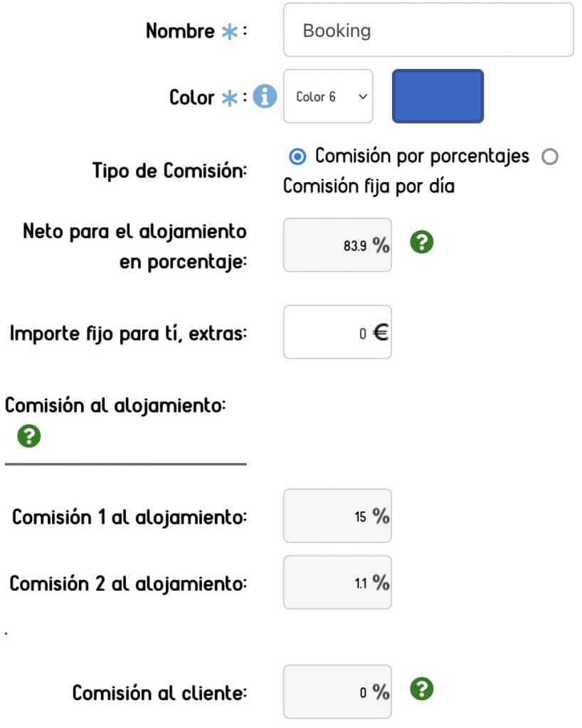Image resolution: width=582 pixels, height=728 pixels.
Task: Select the blue color swatch
Action: click(437, 96)
